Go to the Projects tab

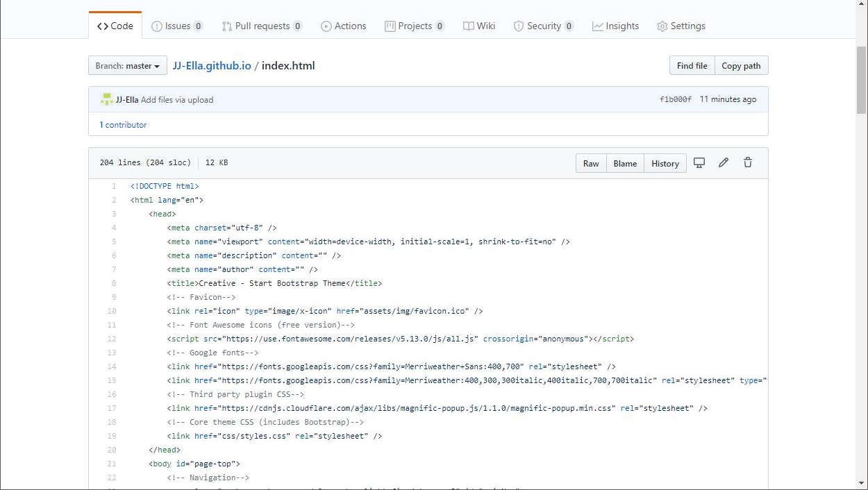pos(415,26)
